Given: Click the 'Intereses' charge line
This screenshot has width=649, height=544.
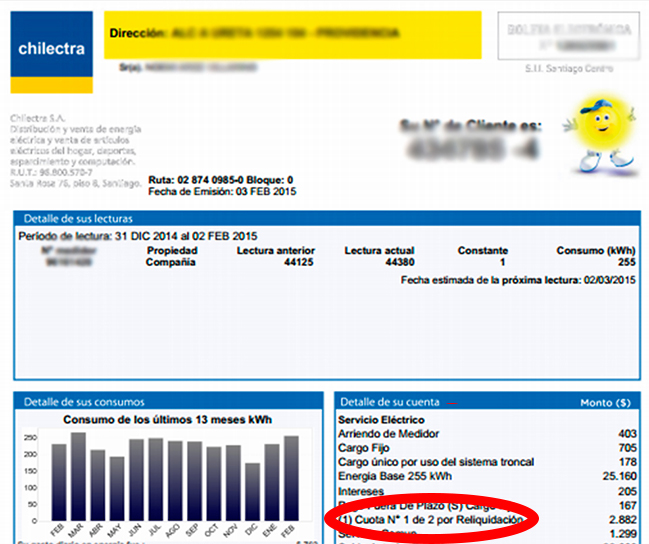Looking at the screenshot, I should [x=360, y=492].
